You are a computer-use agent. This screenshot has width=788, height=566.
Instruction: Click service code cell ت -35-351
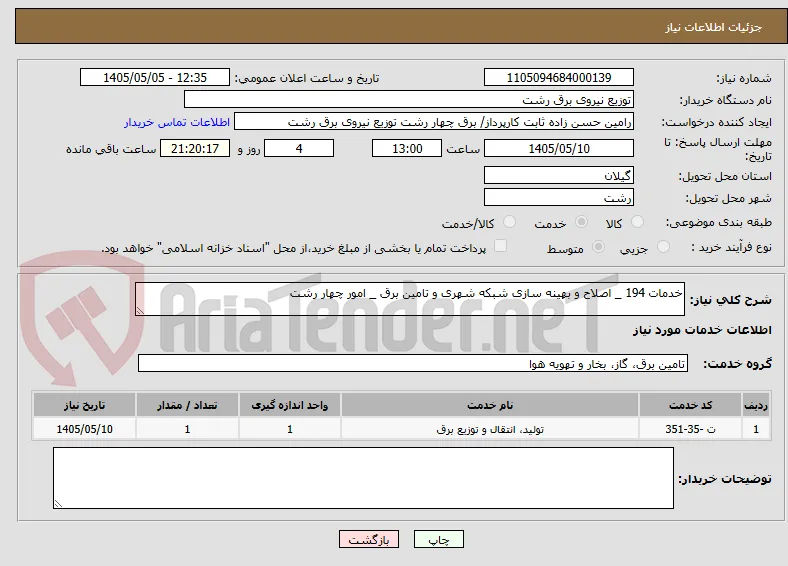(691, 429)
